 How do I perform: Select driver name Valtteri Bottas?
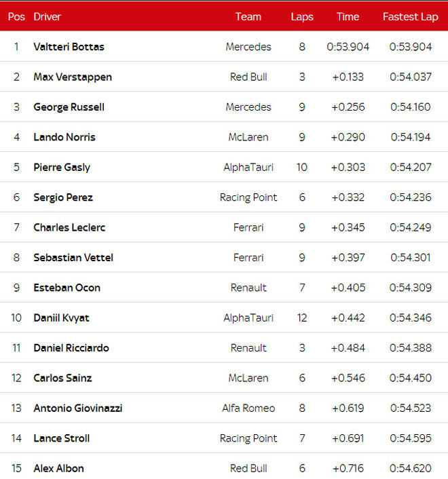pyautogui.click(x=69, y=47)
